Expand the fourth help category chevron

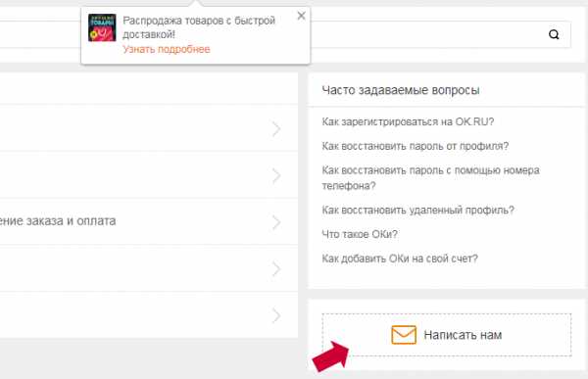click(276, 268)
